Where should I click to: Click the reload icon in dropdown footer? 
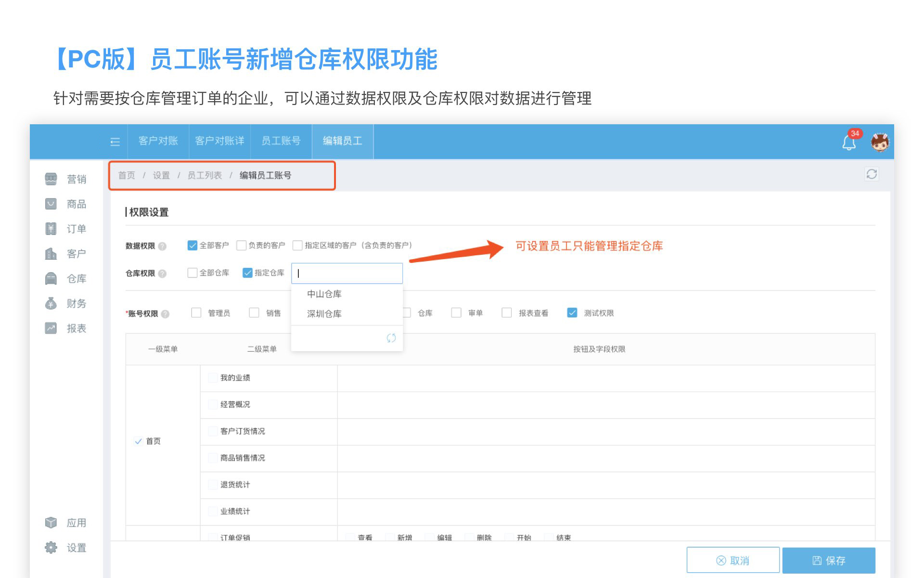(391, 338)
